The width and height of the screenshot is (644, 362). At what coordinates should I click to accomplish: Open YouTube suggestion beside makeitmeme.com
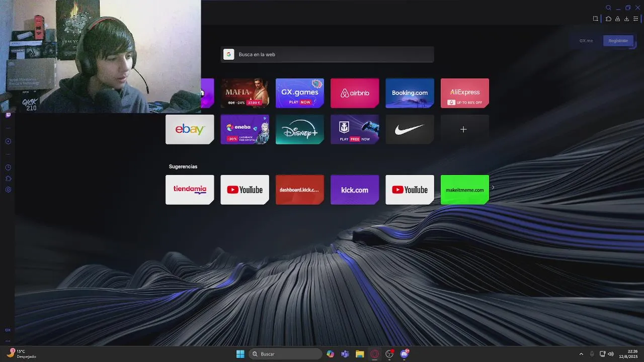point(410,190)
